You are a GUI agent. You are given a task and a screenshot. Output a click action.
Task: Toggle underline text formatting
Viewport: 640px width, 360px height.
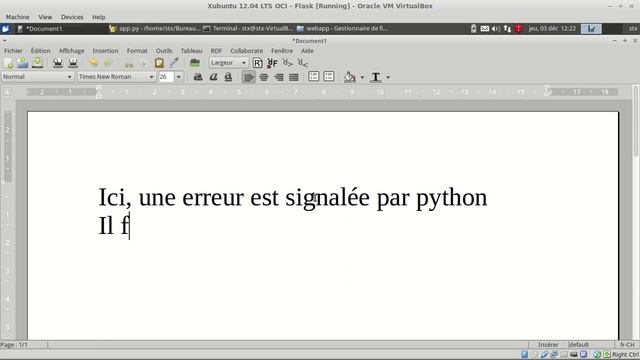[x=228, y=77]
